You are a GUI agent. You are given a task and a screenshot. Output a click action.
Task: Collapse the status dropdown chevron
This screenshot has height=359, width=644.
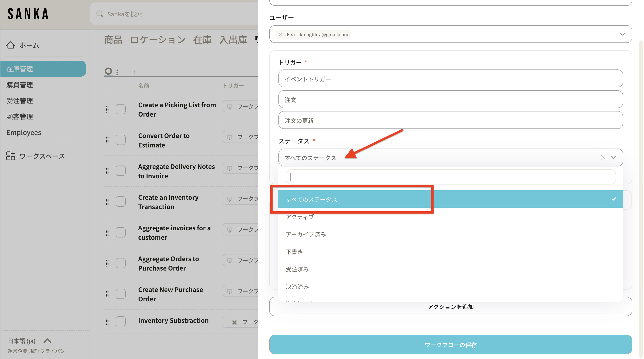coord(613,157)
